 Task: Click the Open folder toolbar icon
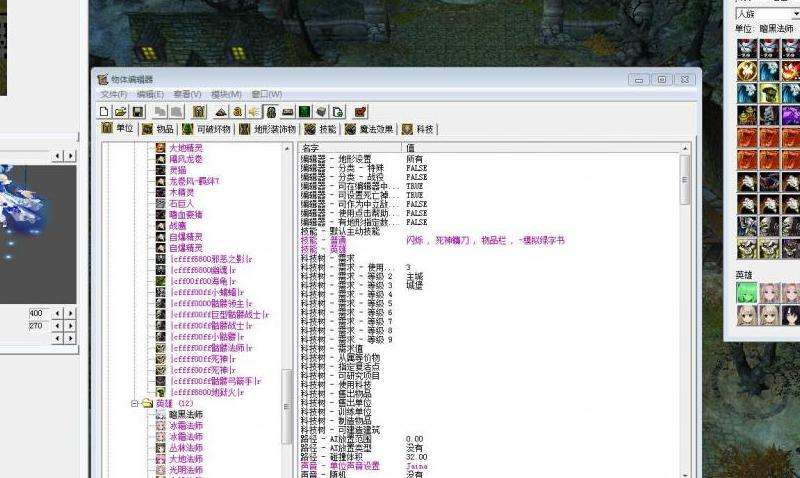(121, 112)
